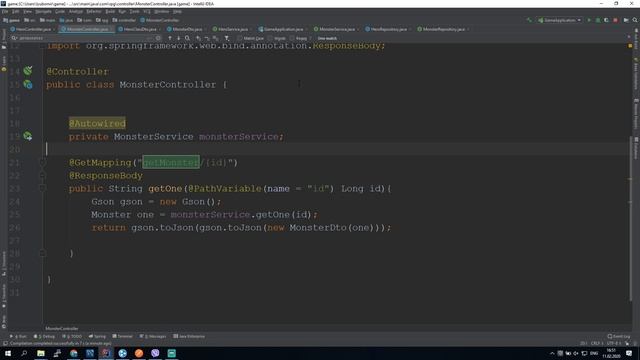
Task: Click the game breadcrumb in navigation bar
Action: click(x=11, y=20)
